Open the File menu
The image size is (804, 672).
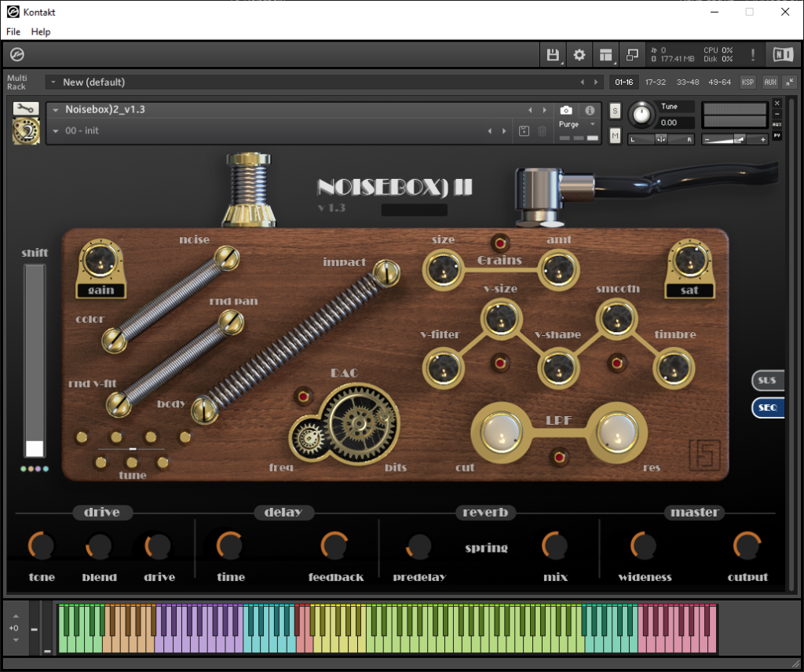pos(13,31)
